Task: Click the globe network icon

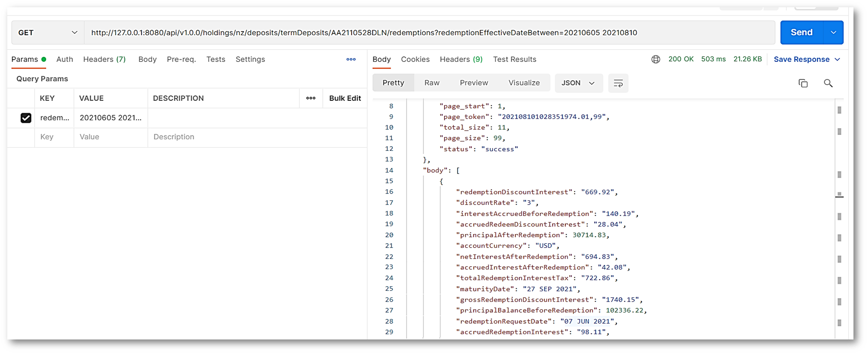Action: tap(655, 59)
